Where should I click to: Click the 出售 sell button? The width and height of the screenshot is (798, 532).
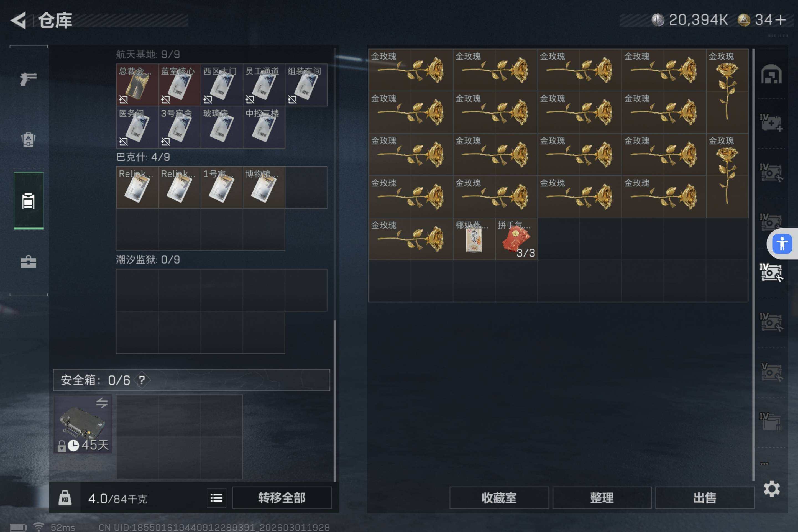[705, 498]
